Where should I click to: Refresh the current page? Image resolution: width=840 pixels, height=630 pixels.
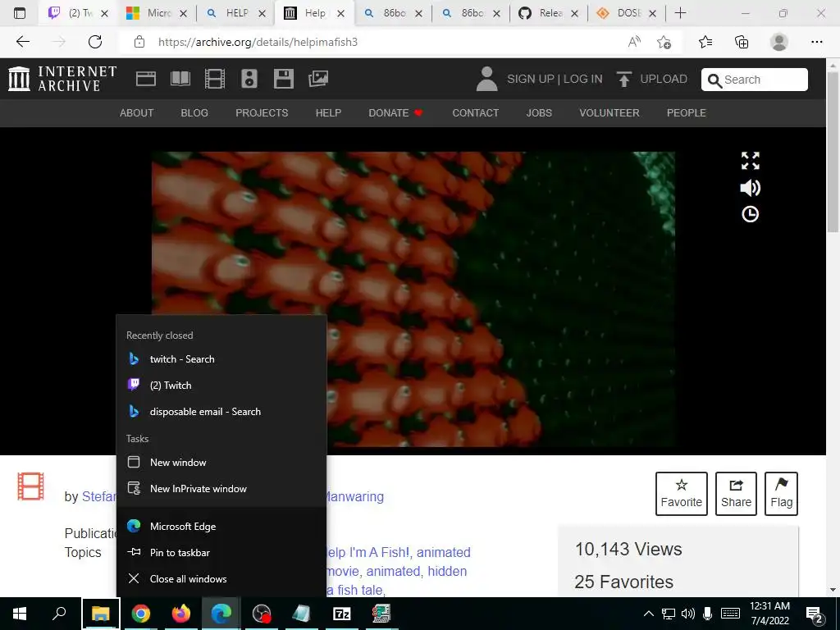95,42
